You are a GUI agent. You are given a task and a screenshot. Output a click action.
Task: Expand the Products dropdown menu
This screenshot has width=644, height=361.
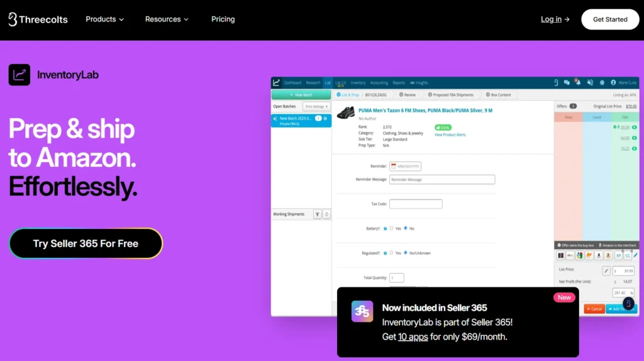click(x=104, y=19)
